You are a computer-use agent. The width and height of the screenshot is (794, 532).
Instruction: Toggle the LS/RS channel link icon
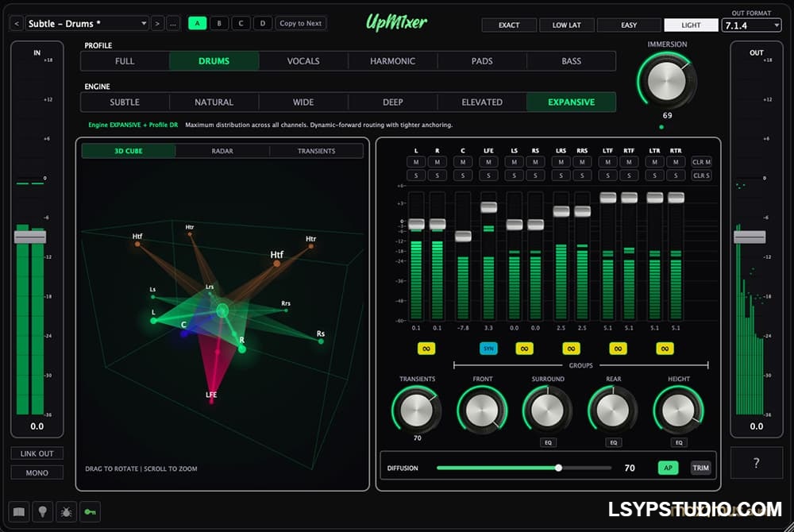[x=524, y=349]
